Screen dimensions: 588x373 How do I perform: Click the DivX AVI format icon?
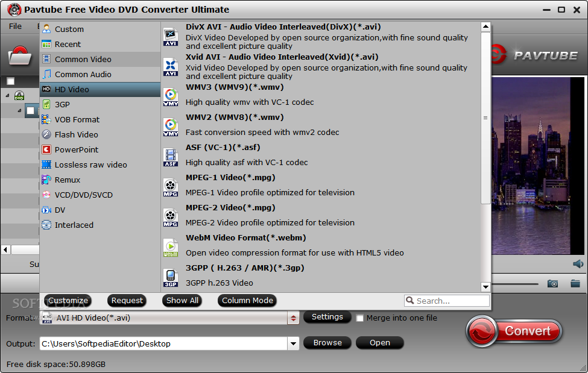[171, 37]
